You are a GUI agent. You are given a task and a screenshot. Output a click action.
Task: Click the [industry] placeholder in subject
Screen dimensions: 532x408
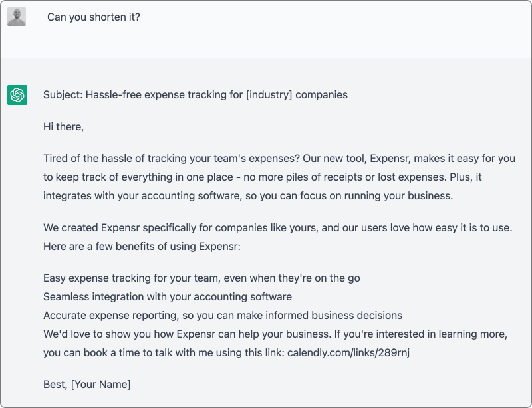(x=269, y=94)
